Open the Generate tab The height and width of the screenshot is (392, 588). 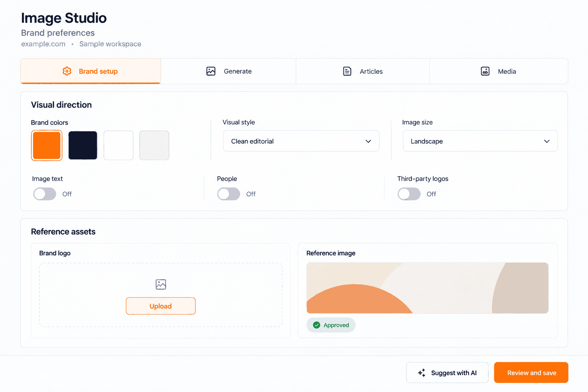pos(229,71)
